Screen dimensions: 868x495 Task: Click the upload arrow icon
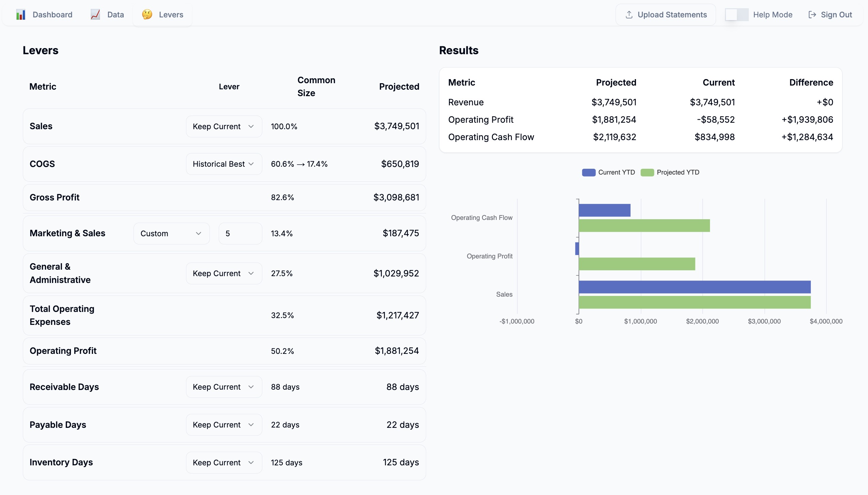tap(629, 15)
